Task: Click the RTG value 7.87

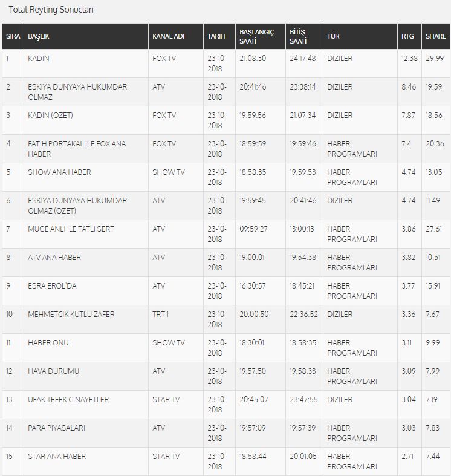Action: 409,116
